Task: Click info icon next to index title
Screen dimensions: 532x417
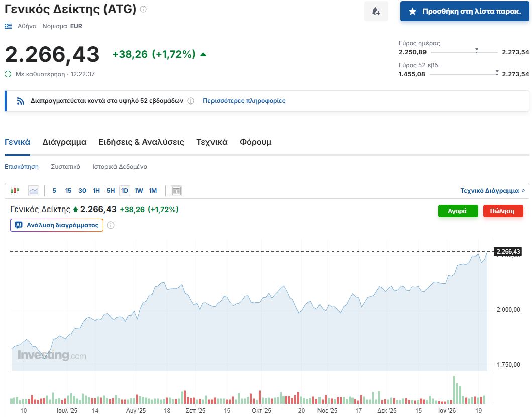Action: pos(143,9)
